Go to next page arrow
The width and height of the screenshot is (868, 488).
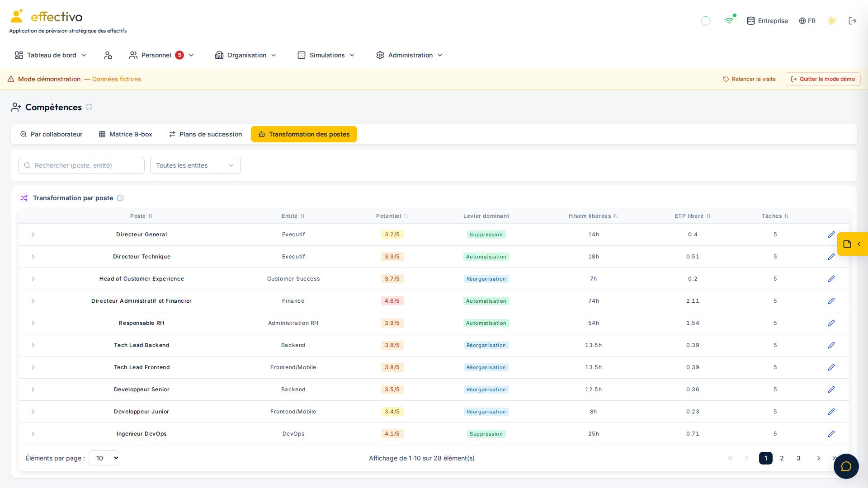tap(818, 458)
